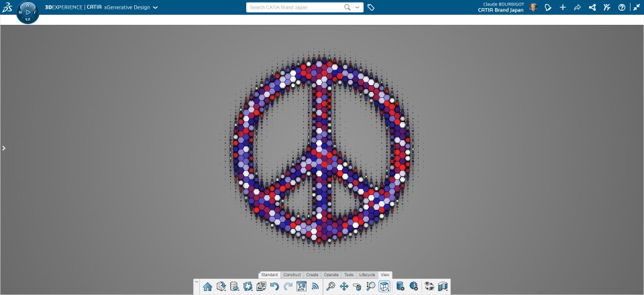Open the xGenerative Design app dropdown chevron
Screen dimensions: 644x295
[x=155, y=7]
